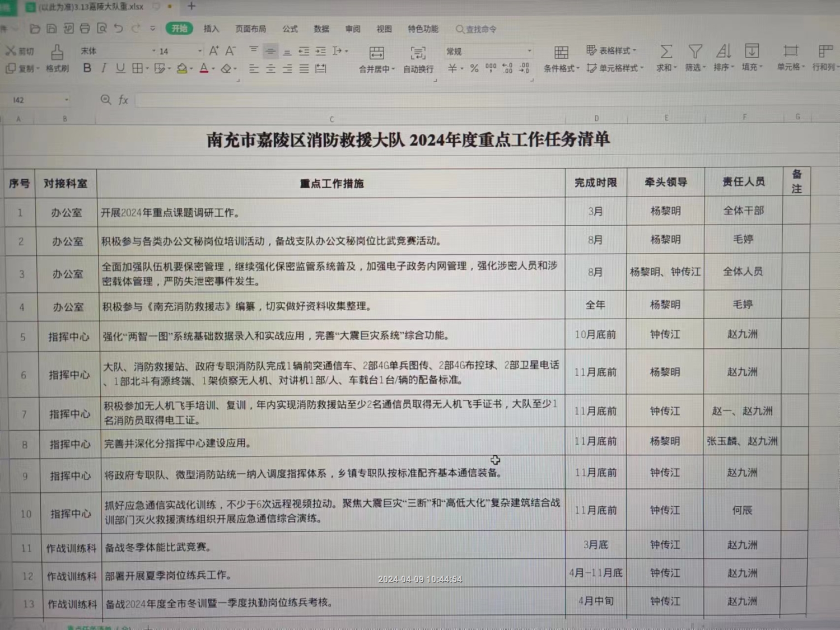Viewport: 840px width, 630px height.
Task: Open the font size dropdown showing 14
Action: [199, 51]
